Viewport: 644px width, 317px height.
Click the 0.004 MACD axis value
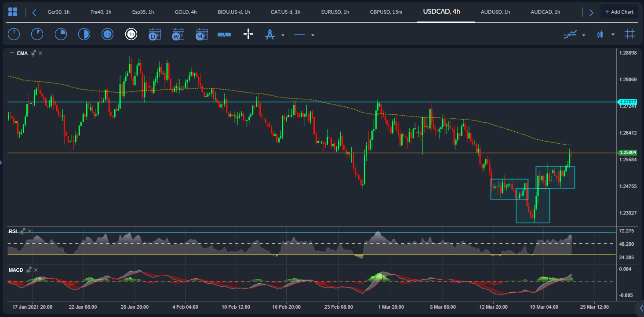click(625, 269)
